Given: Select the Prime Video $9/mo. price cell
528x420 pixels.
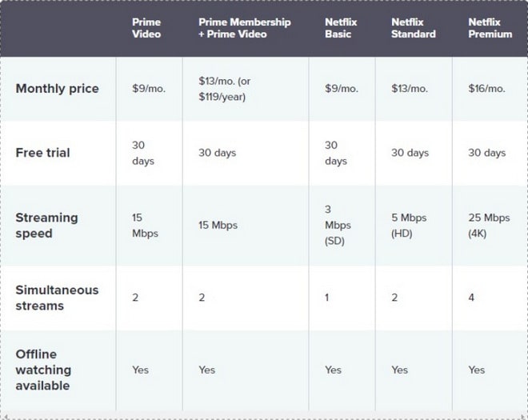Looking at the screenshot, I should [x=149, y=88].
